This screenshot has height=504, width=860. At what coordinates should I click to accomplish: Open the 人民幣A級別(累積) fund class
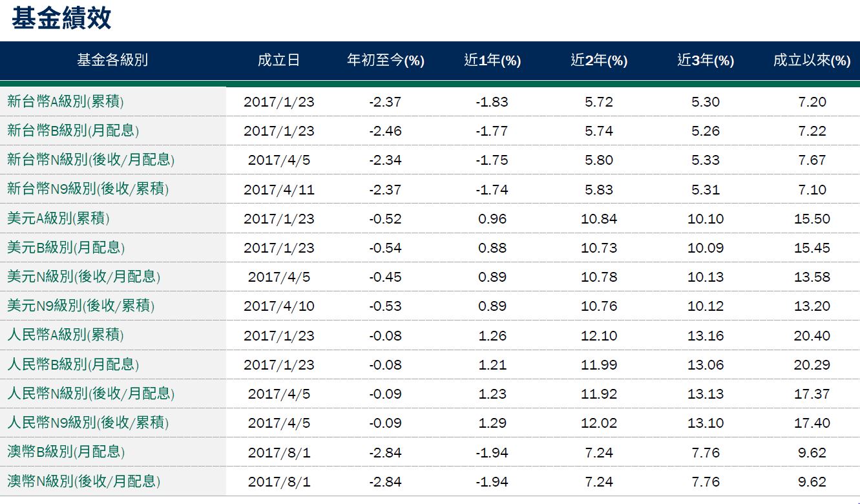point(65,335)
